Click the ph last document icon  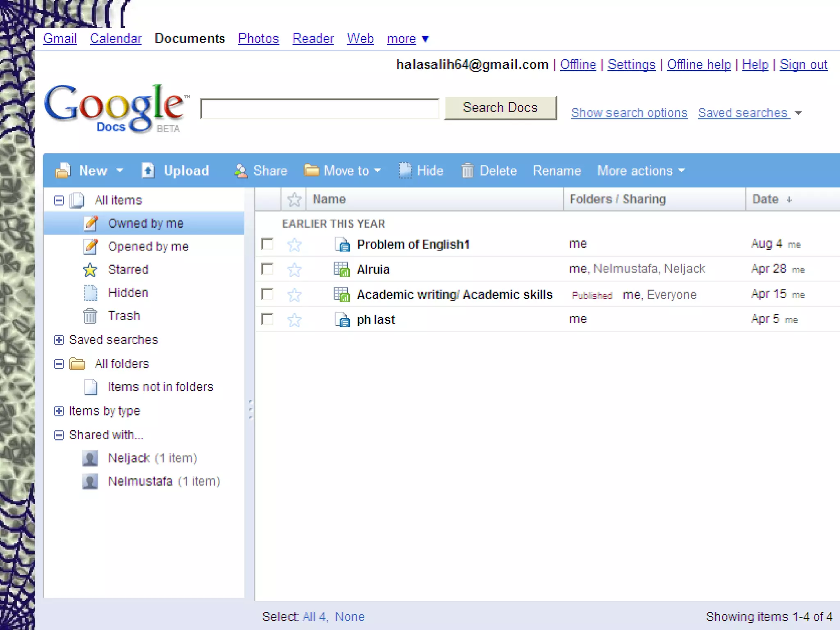(x=342, y=320)
